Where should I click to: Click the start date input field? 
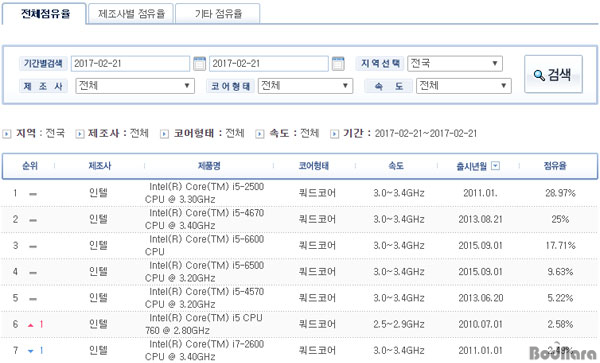tap(130, 63)
